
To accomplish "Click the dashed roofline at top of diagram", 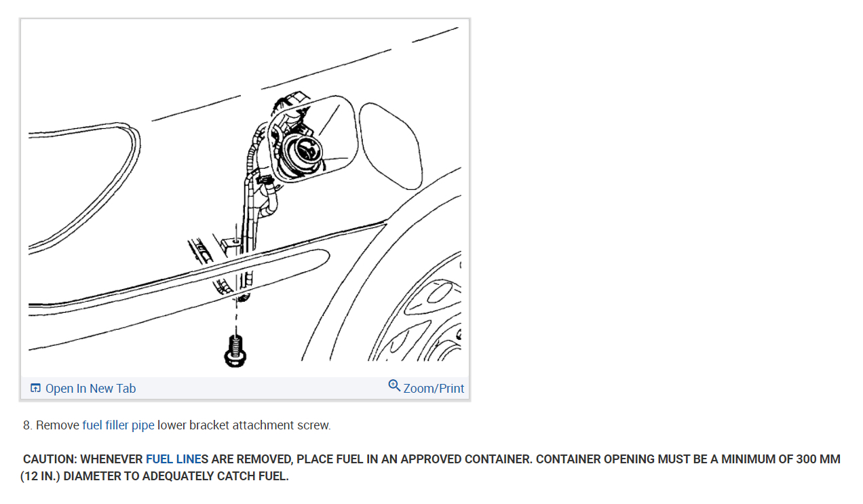I will (305, 73).
